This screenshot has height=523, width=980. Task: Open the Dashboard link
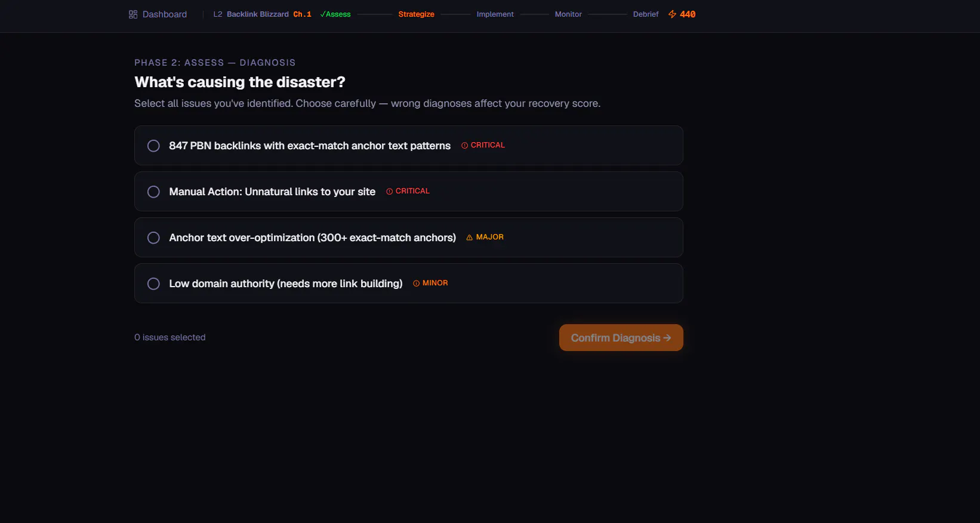click(x=158, y=14)
